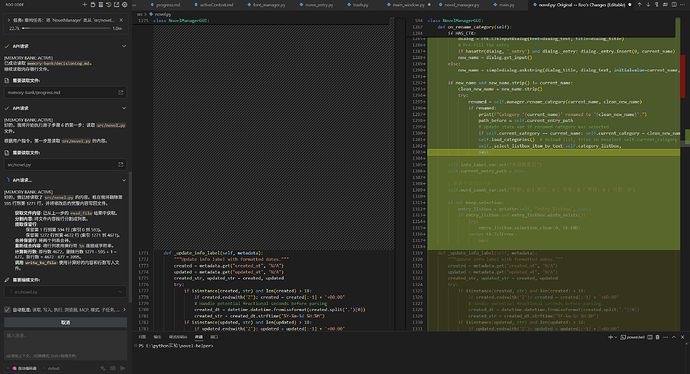Open the new terminal launch profile dropdown
This screenshot has height=374, width=690.
616,337
